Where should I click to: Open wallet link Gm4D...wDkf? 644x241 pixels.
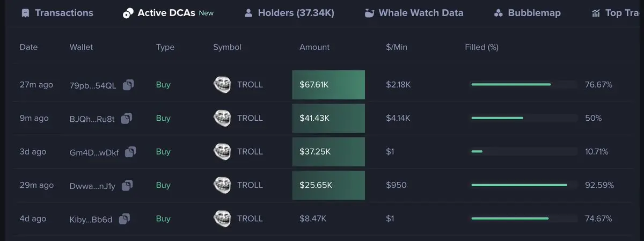[x=94, y=152]
